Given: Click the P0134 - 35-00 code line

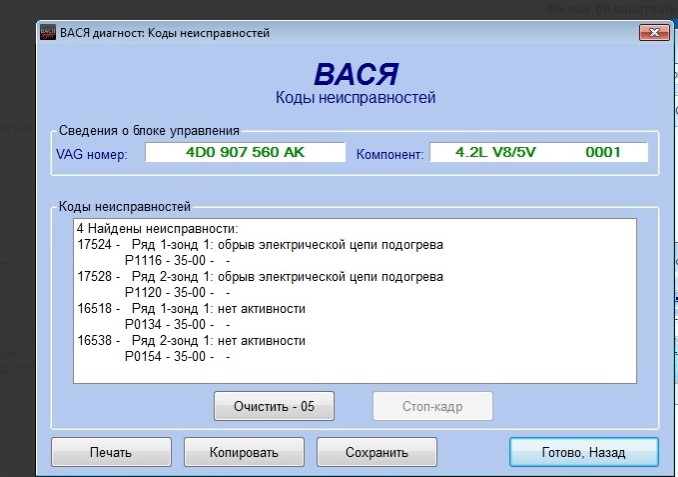Looking at the screenshot, I should click(177, 325).
